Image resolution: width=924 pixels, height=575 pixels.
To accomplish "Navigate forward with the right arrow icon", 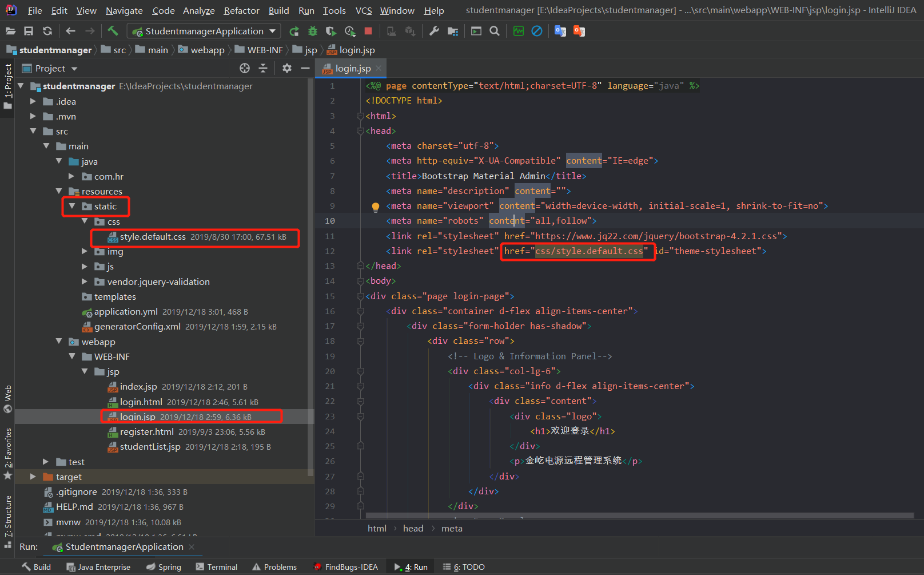I will coord(90,31).
